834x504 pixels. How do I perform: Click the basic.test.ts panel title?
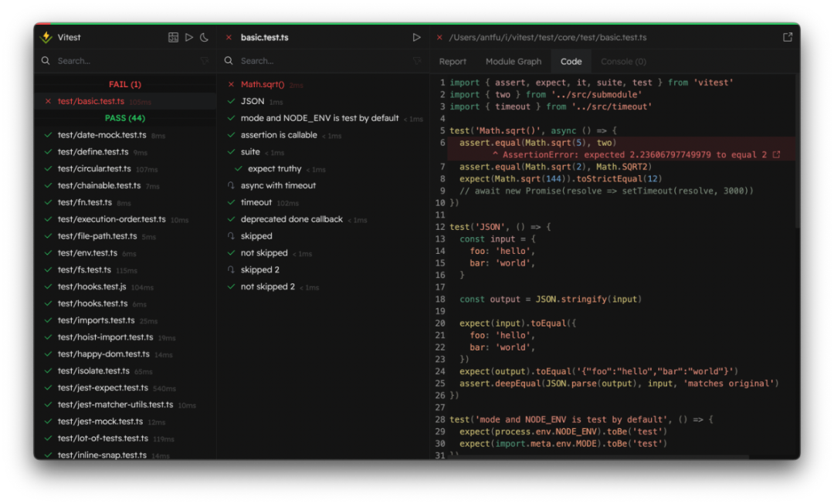coord(264,37)
